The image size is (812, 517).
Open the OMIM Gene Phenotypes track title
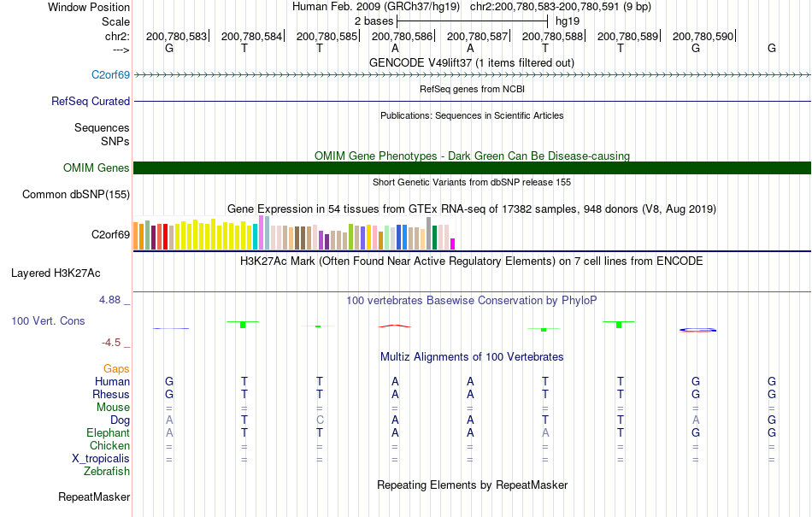coord(472,156)
